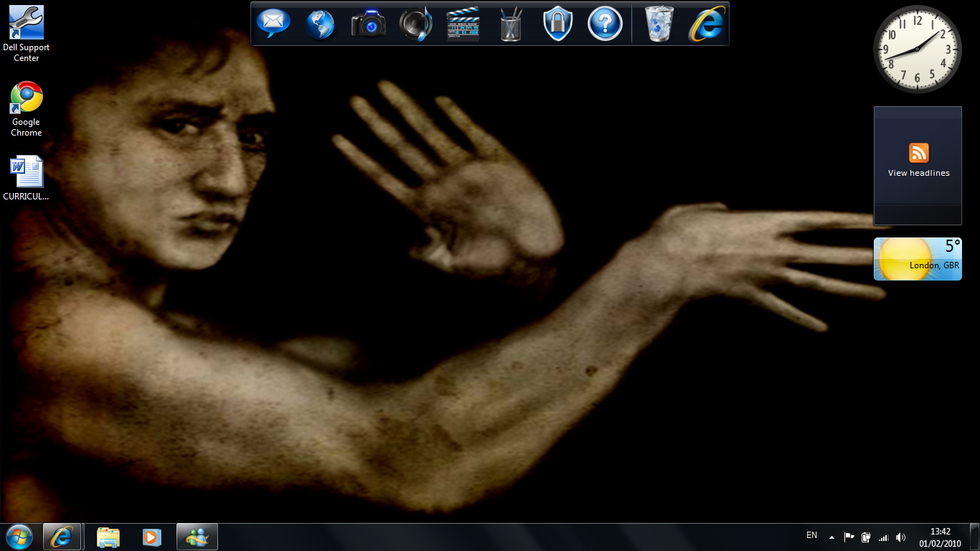Show hidden icons in system tray
This screenshot has height=551, width=980.
click(x=831, y=537)
